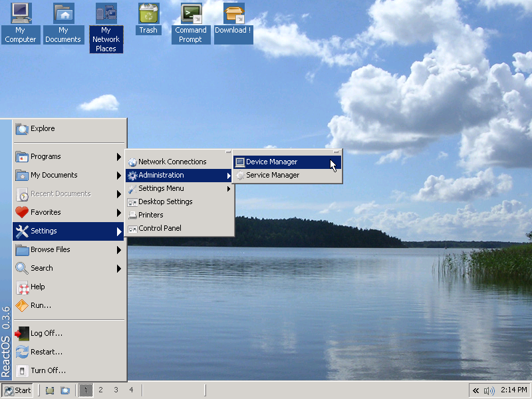Viewport: 532px width, 399px height.
Task: Click show desktop quick launch icon
Action: coord(50,390)
